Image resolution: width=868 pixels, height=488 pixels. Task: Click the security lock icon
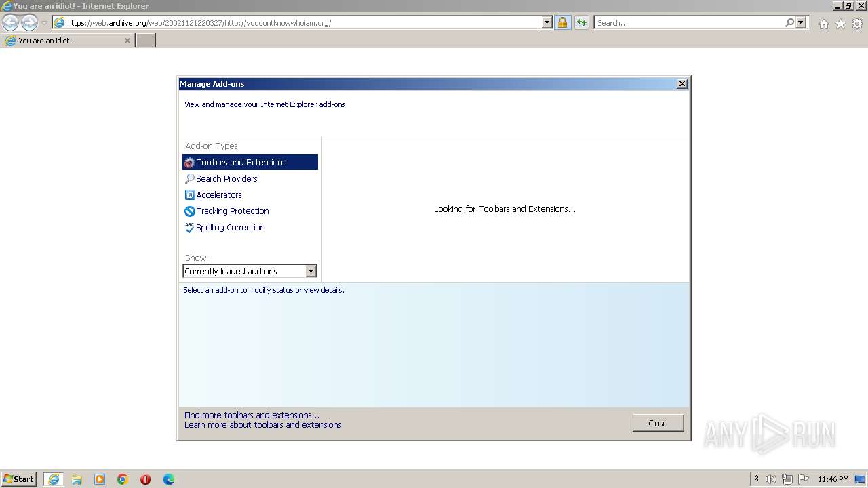point(562,22)
